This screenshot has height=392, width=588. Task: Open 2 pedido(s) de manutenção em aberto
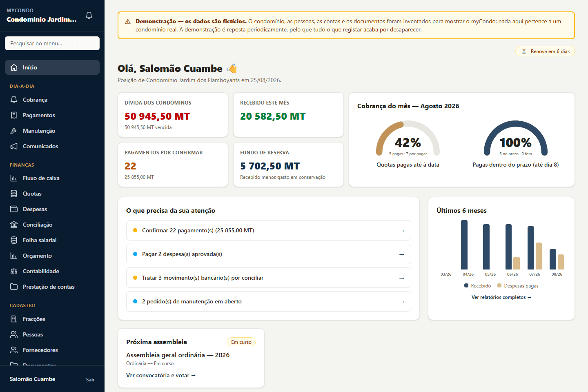[x=269, y=301]
